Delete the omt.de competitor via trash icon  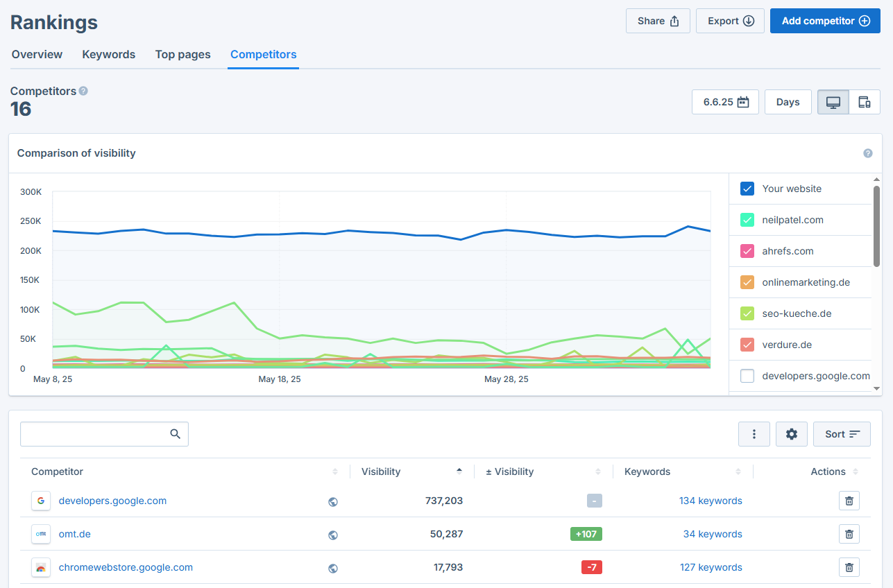[x=849, y=534]
